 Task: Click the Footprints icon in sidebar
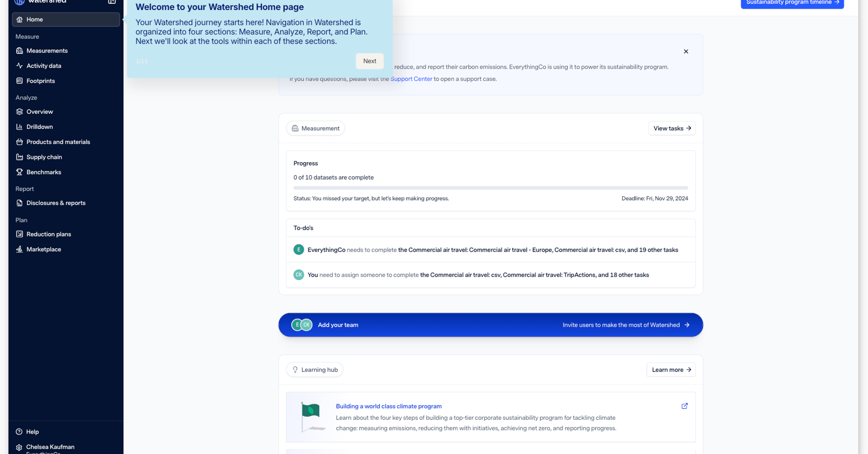[x=19, y=81]
